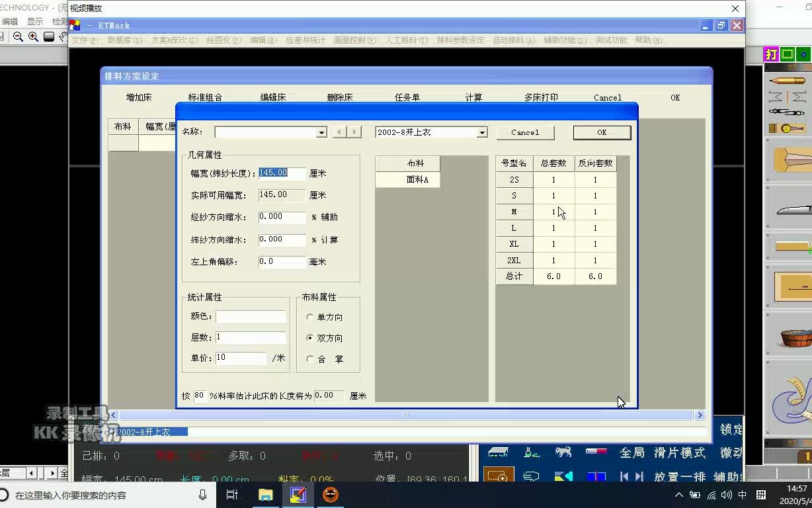
Task: Click the cutting bed icon on bottom toolbar
Action: pos(499,452)
